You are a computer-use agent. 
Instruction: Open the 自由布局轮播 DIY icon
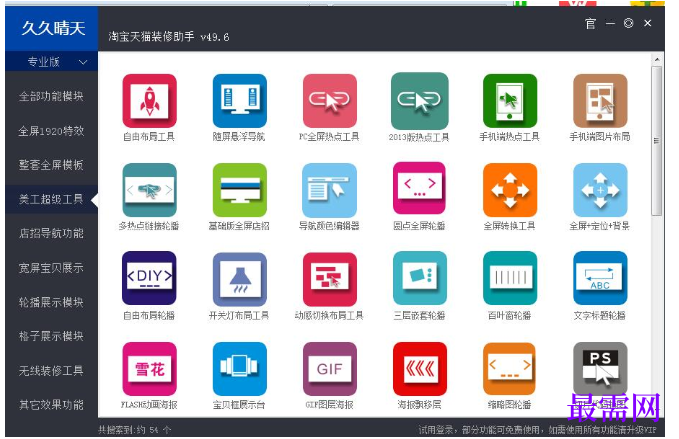click(149, 278)
